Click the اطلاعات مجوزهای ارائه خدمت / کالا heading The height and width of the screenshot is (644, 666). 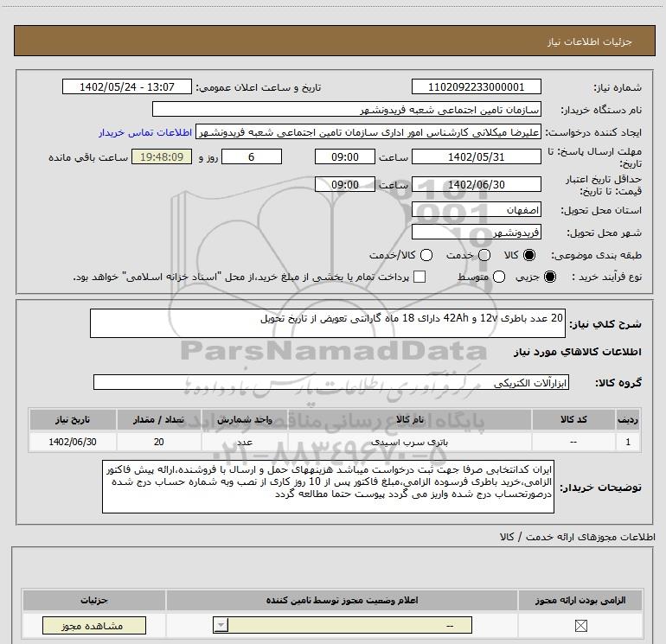(x=577, y=537)
